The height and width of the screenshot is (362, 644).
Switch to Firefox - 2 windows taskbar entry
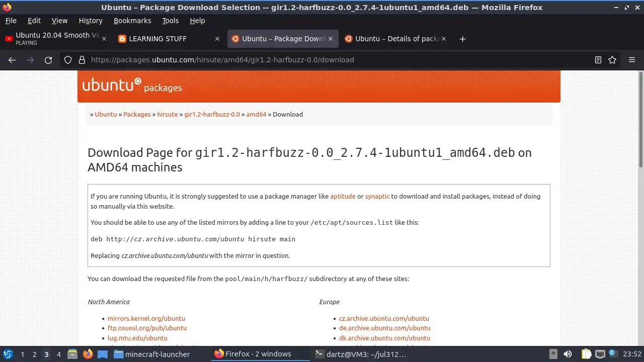click(x=260, y=354)
